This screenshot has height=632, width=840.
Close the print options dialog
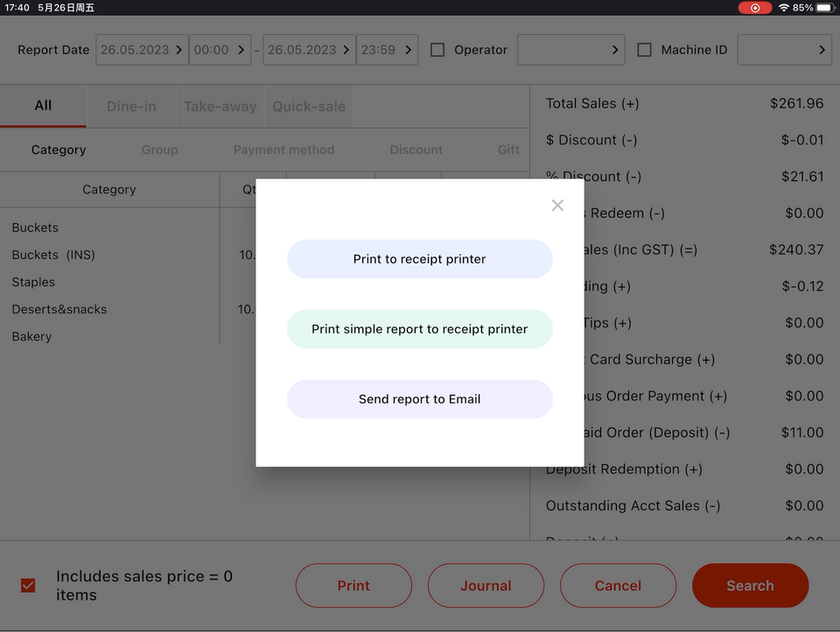coord(557,205)
